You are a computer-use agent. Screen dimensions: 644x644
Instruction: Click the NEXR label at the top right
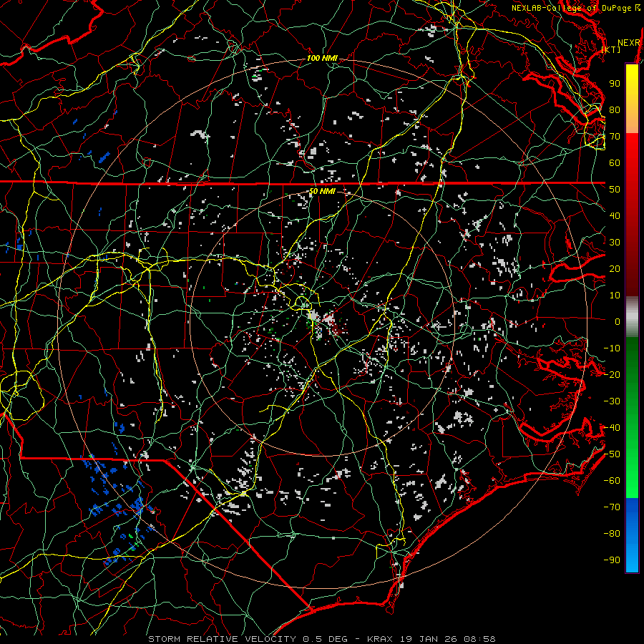click(x=629, y=43)
